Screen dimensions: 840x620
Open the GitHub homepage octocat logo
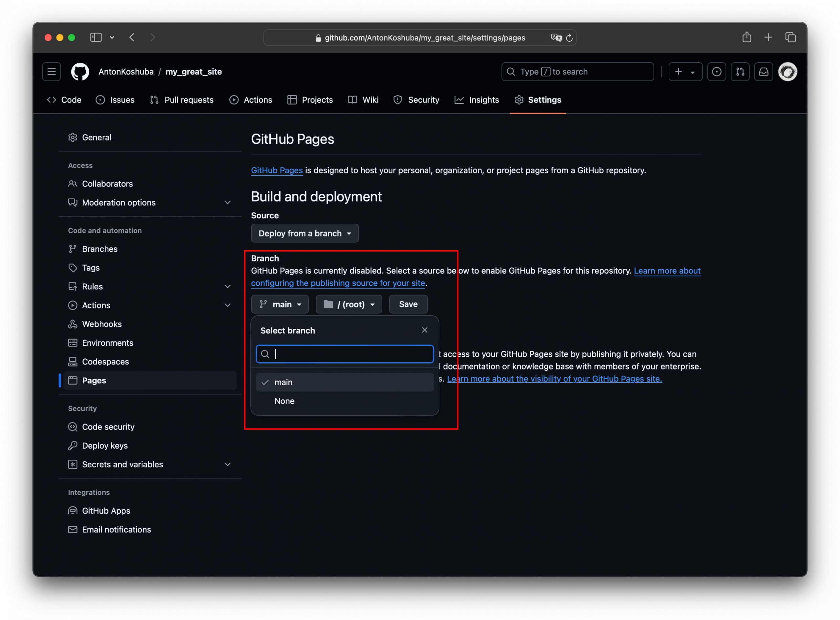[x=80, y=72]
